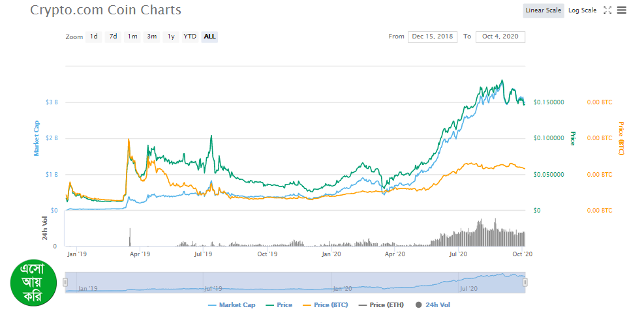Click the green Bengali circular logo
Image resolution: width=644 pixels, height=311 pixels.
[x=33, y=285]
